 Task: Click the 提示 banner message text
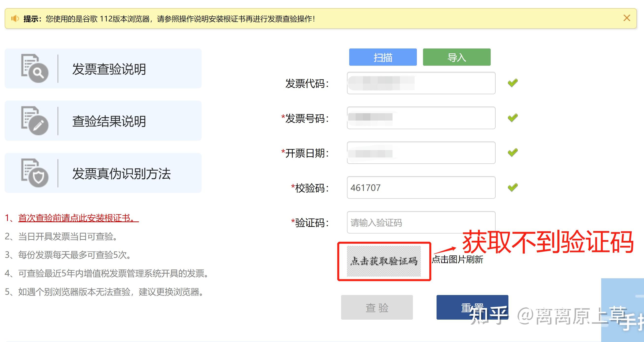click(169, 19)
